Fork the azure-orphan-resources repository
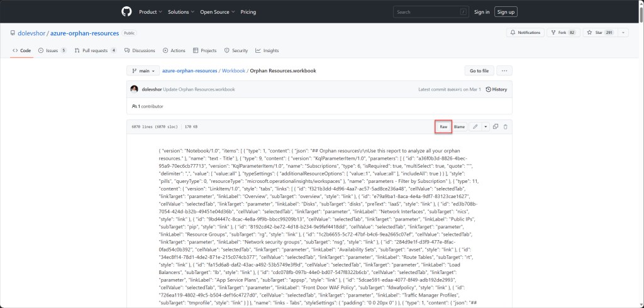 (x=563, y=33)
